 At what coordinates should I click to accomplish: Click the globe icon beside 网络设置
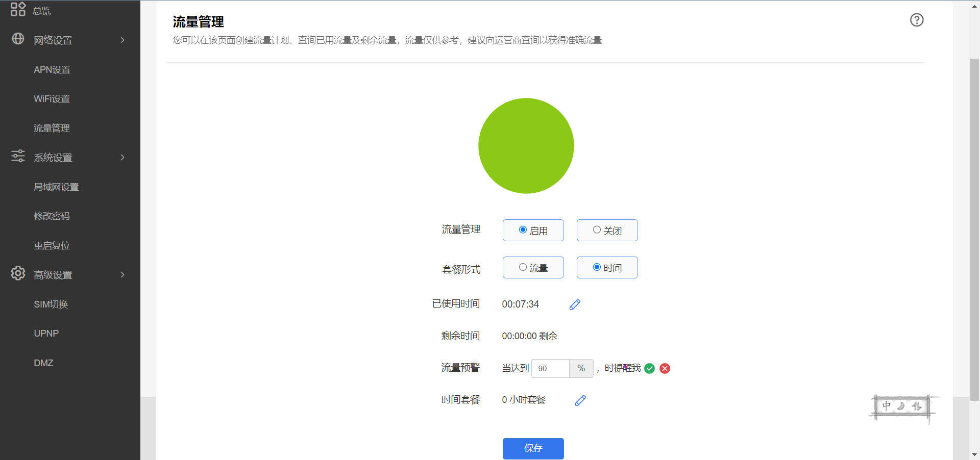[17, 40]
